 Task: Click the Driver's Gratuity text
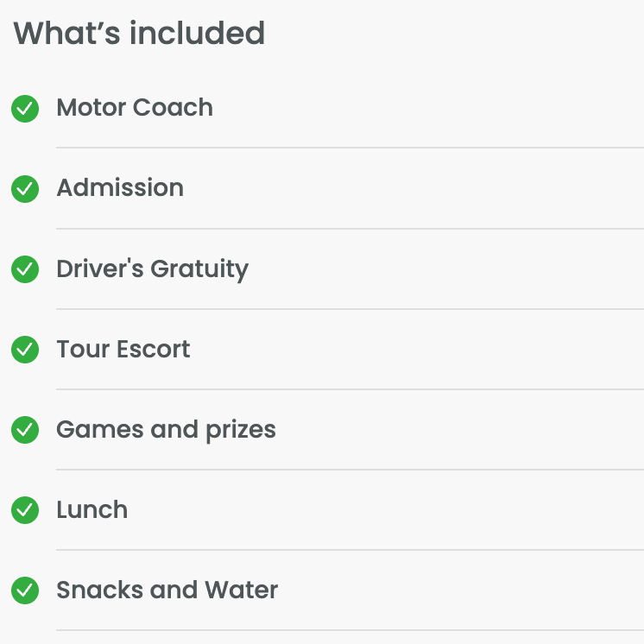pos(152,269)
